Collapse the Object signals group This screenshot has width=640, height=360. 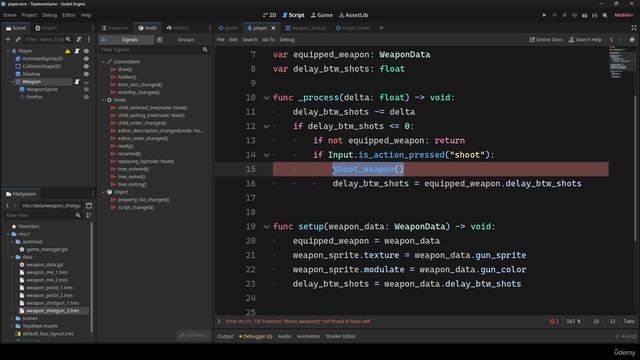coord(104,192)
